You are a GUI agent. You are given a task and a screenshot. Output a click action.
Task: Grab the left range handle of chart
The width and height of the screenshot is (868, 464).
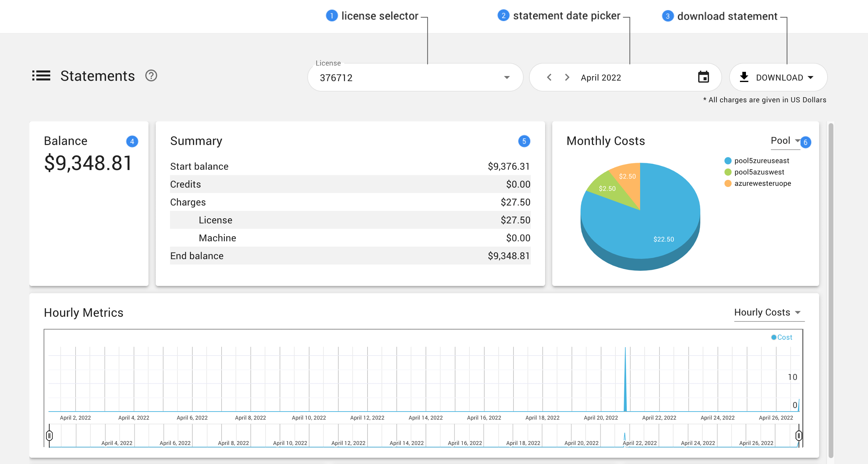click(49, 436)
